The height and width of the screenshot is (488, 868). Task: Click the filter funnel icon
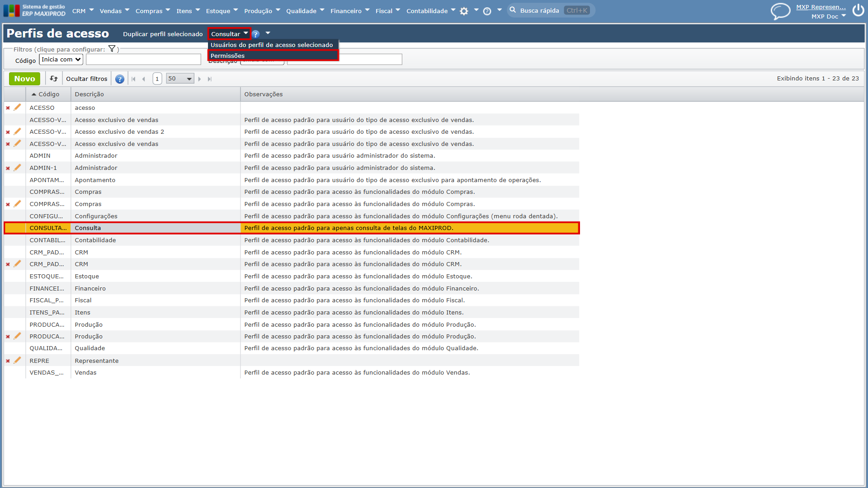112,49
